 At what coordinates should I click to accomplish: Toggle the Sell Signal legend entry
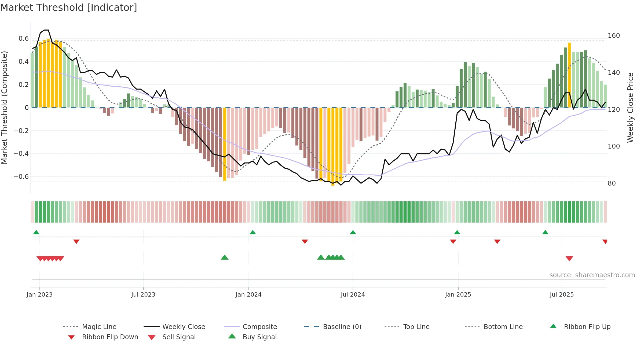pos(172,337)
